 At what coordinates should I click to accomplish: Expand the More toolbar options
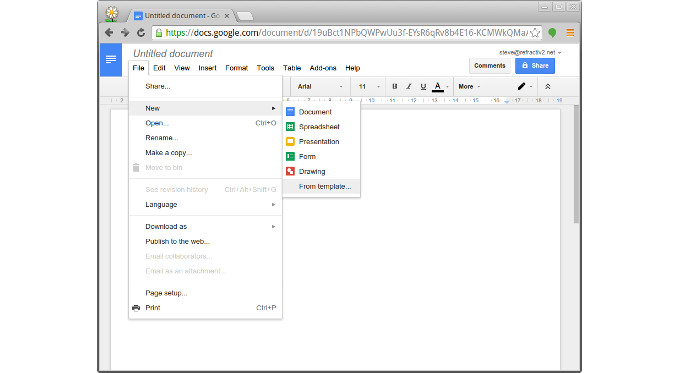pyautogui.click(x=469, y=86)
